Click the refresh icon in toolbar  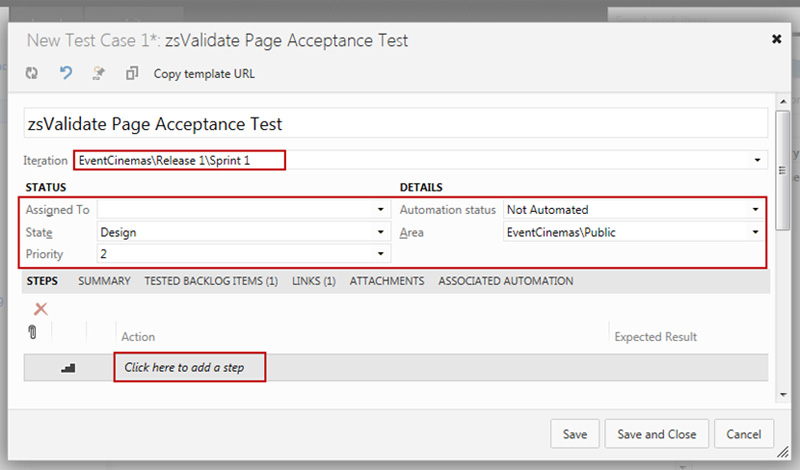[x=32, y=74]
